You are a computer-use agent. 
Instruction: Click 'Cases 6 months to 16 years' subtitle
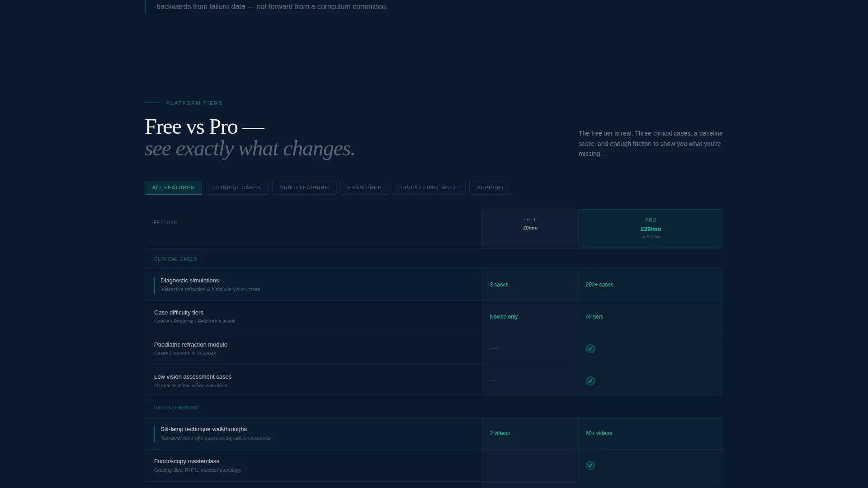185,353
